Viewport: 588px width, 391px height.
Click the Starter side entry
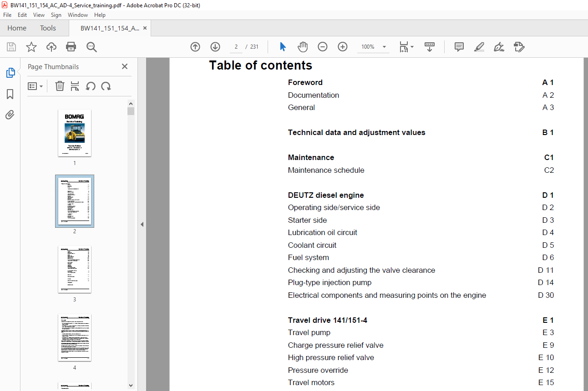point(308,220)
